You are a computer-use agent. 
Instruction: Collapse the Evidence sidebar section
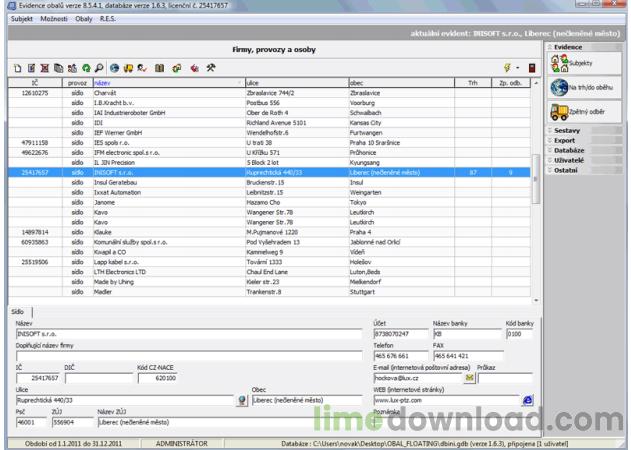584,47
